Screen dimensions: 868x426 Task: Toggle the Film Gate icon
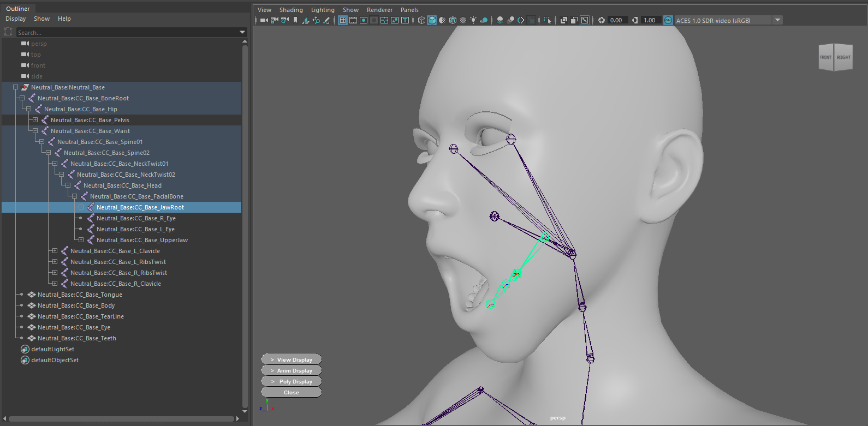pos(353,20)
